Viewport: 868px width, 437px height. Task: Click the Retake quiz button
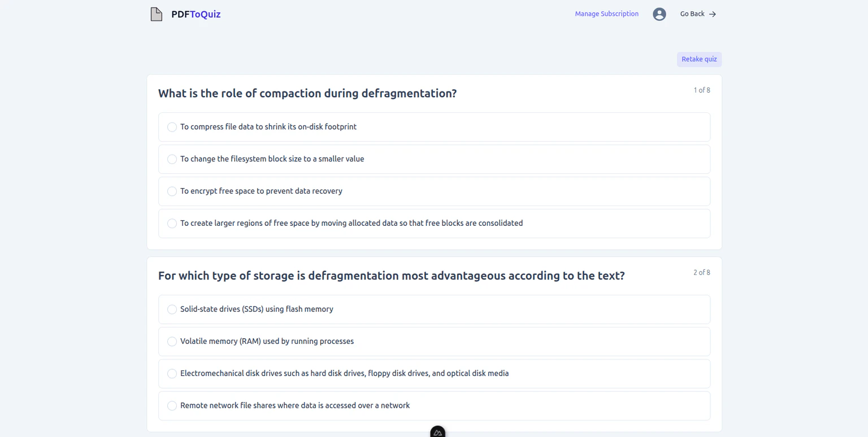tap(699, 59)
